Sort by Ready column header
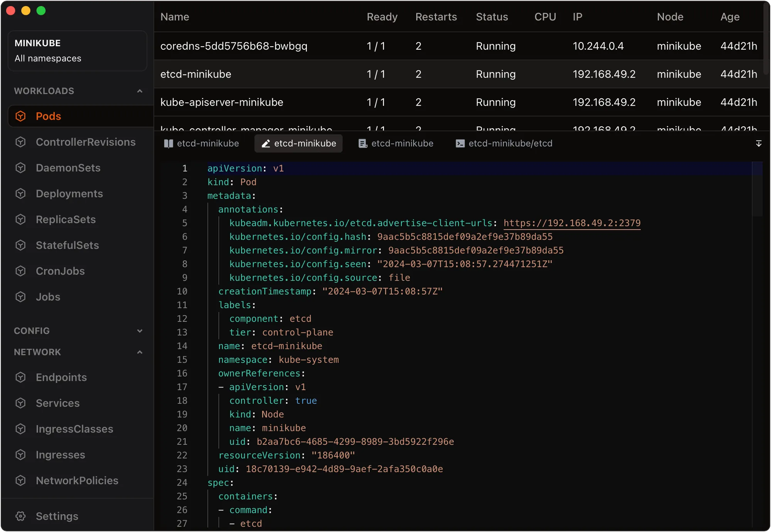The image size is (771, 532). [382, 17]
